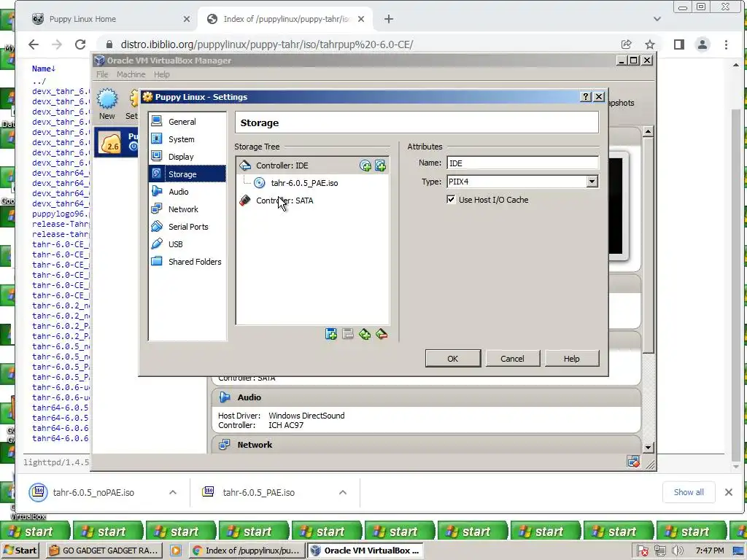Screen dimensions: 747x560
Task: Open the Display settings category
Action: coord(187,157)
